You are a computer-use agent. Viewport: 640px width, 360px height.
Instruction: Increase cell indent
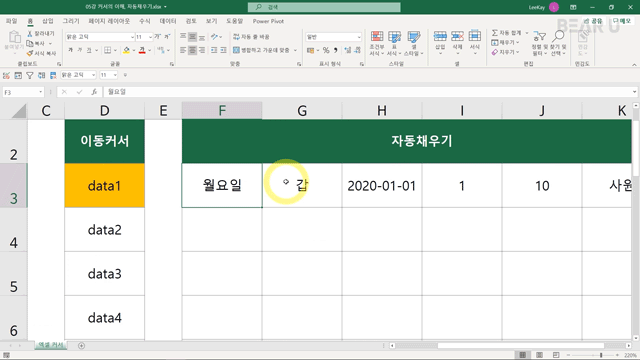[x=223, y=50]
